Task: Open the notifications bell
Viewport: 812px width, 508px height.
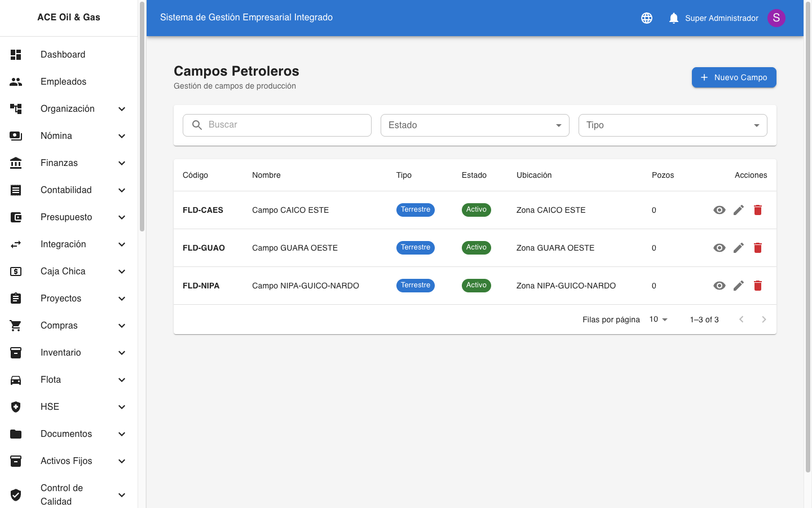Action: click(673, 18)
